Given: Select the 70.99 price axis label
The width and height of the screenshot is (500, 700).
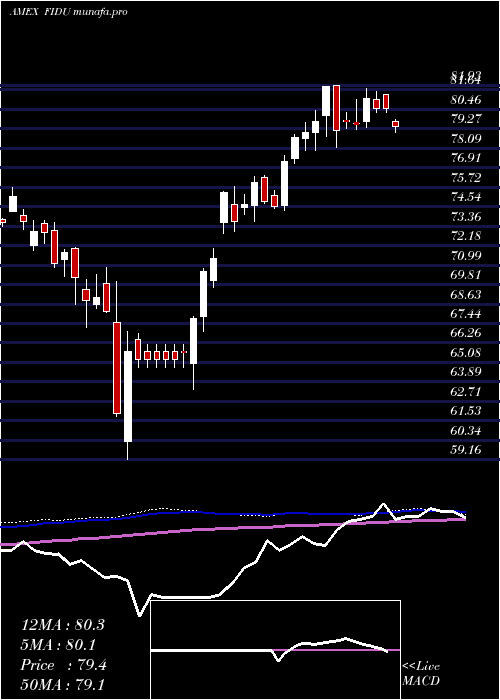Looking at the screenshot, I should [x=466, y=255].
